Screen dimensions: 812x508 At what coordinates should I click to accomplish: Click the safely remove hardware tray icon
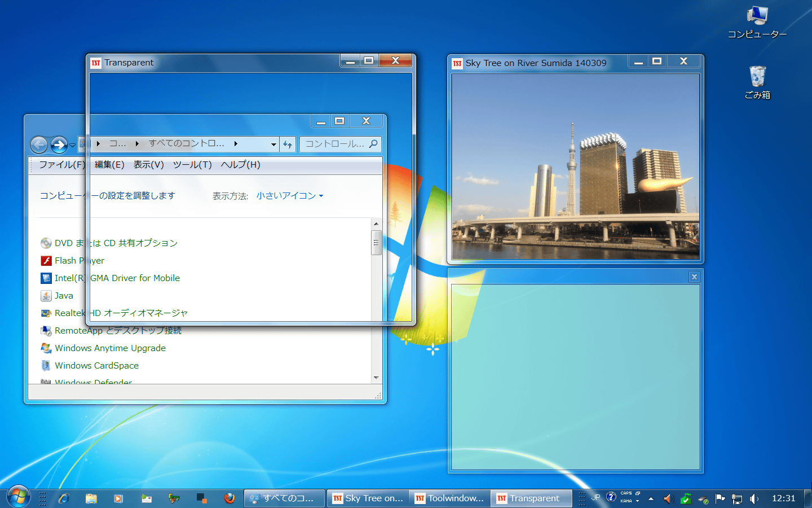[x=703, y=498]
